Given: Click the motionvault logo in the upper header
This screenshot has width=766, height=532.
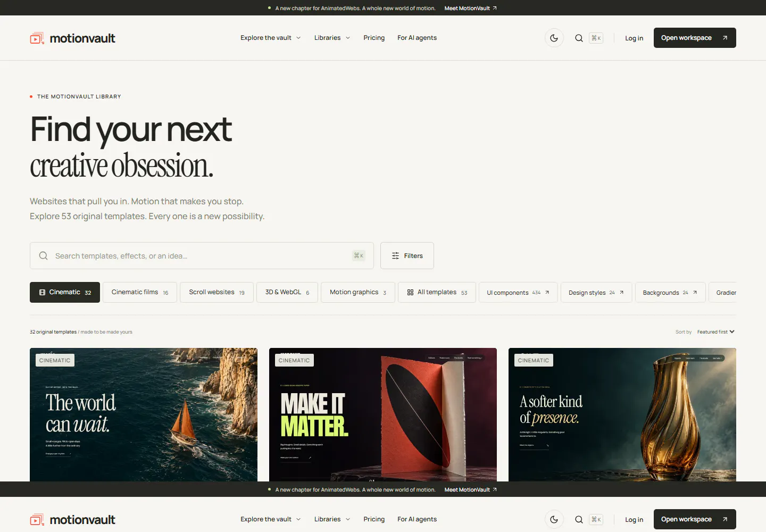Looking at the screenshot, I should click(x=72, y=38).
